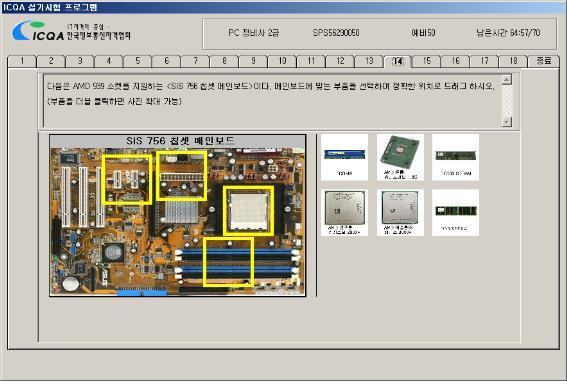
Task: Choose the silver CPU with a green edge
Action: click(400, 213)
